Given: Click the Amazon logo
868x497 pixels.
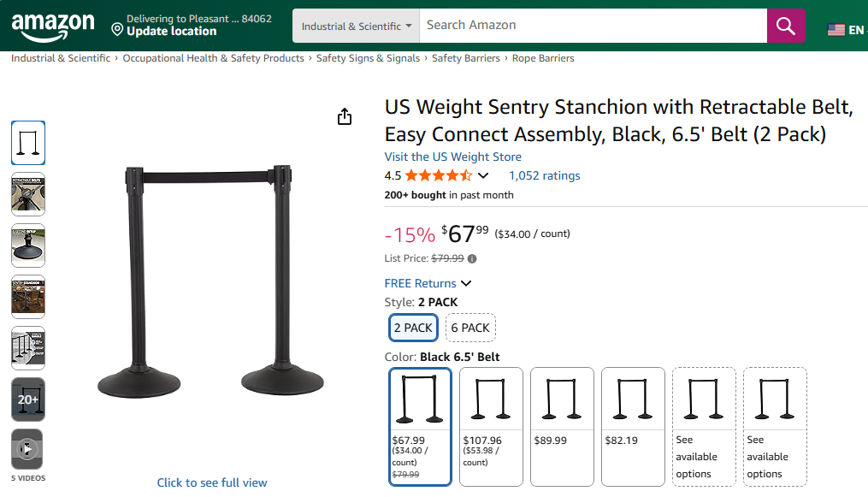Looking at the screenshot, I should click(x=53, y=27).
